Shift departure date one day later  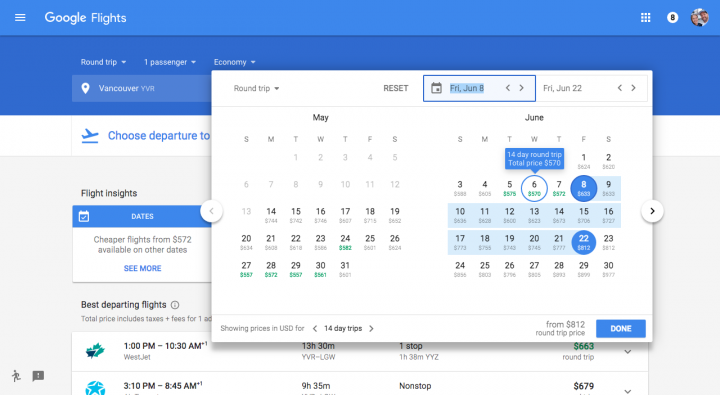point(521,88)
